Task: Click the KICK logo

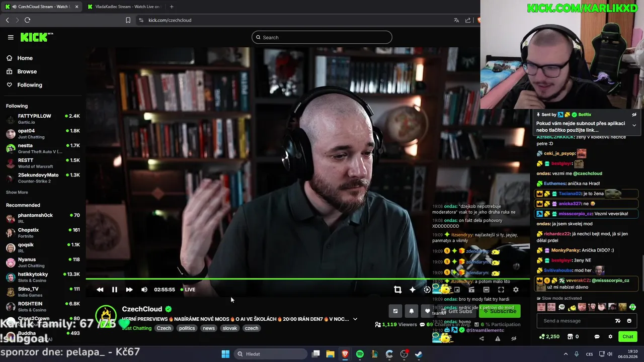Action: [36, 37]
